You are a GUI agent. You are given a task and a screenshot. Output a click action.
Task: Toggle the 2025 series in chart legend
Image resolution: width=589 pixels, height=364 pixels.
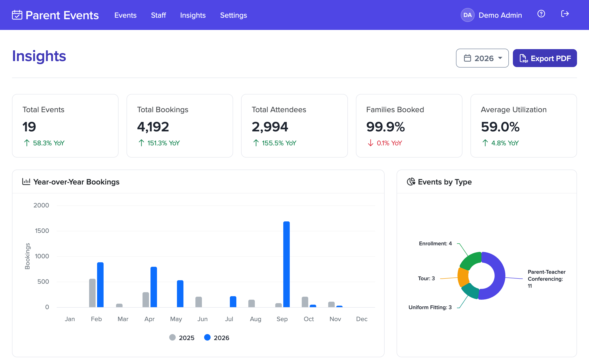(182, 338)
